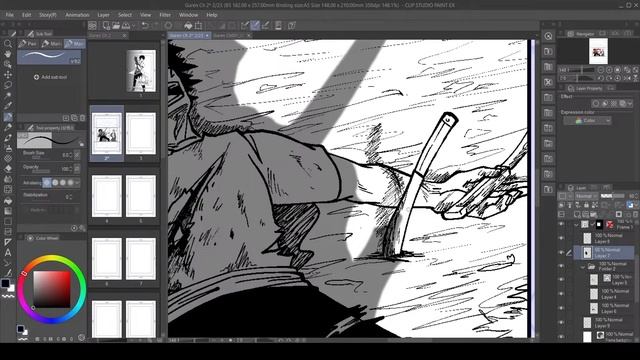Hide Layer 8 via its eye icon
The height and width of the screenshot is (360, 640).
(x=561, y=238)
